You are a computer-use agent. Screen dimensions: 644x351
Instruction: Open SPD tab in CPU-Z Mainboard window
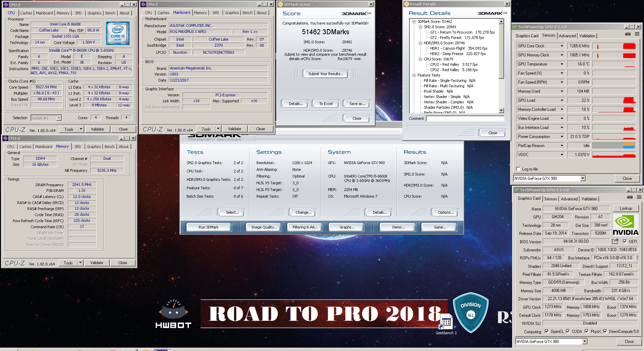click(x=215, y=13)
